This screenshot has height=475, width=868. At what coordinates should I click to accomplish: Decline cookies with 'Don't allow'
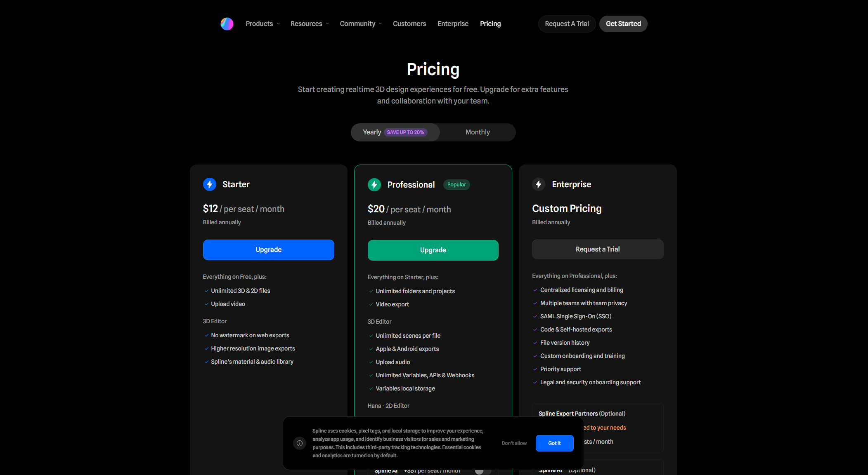tap(514, 443)
